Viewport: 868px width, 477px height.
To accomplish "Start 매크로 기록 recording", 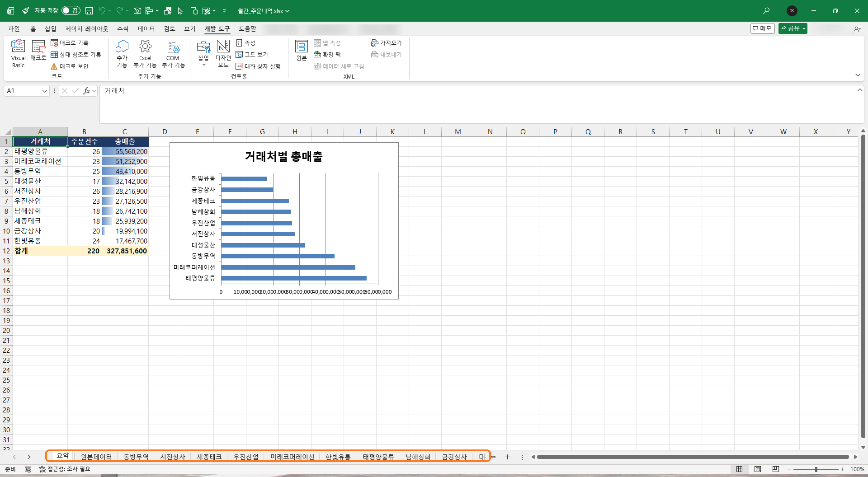I will (x=70, y=43).
